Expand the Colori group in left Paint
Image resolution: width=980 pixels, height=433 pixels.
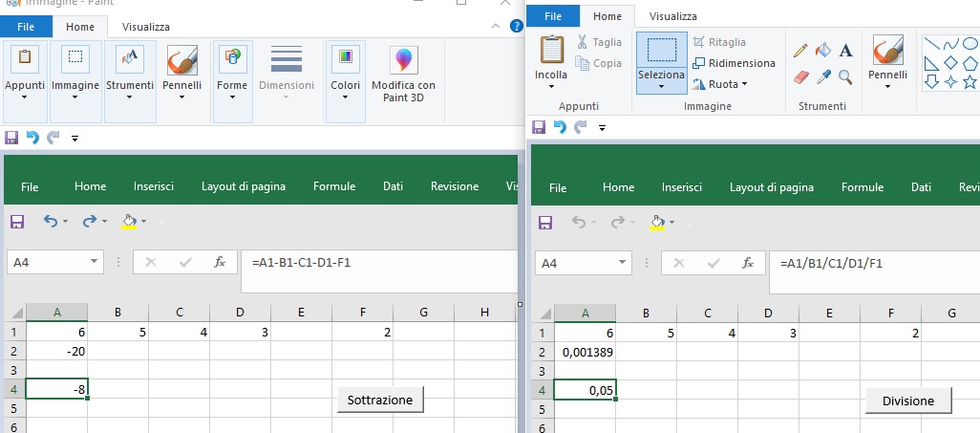pyautogui.click(x=346, y=81)
